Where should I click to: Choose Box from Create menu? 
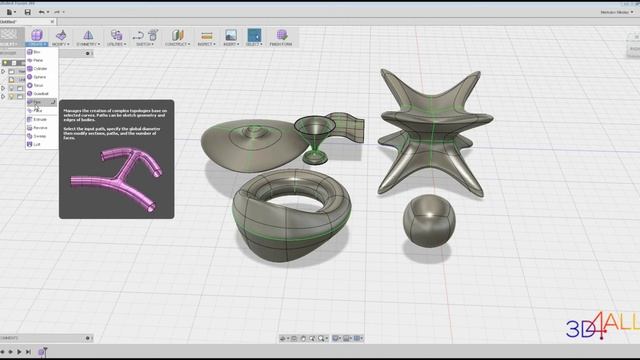(42, 52)
